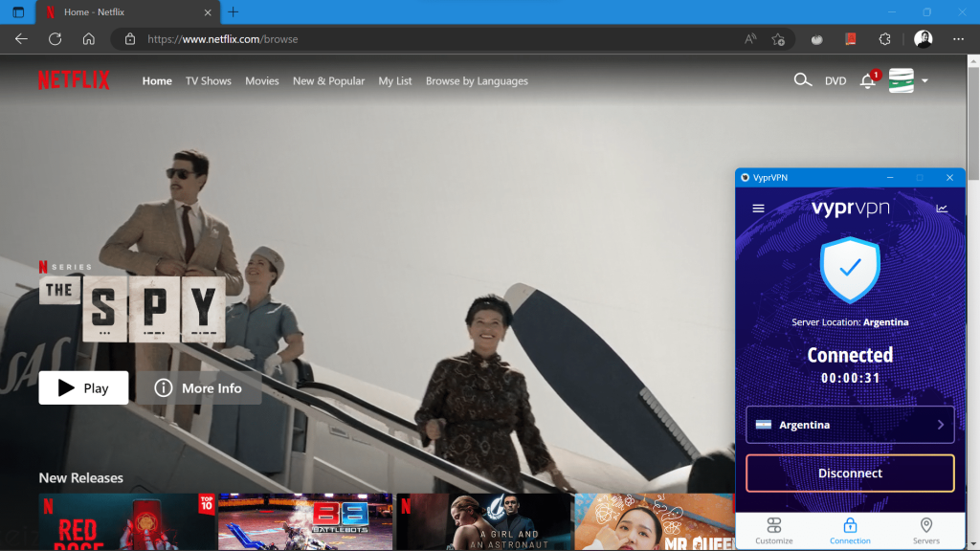Image resolution: width=980 pixels, height=551 pixels.
Task: Open browser Settings and more menu
Action: coord(958,38)
